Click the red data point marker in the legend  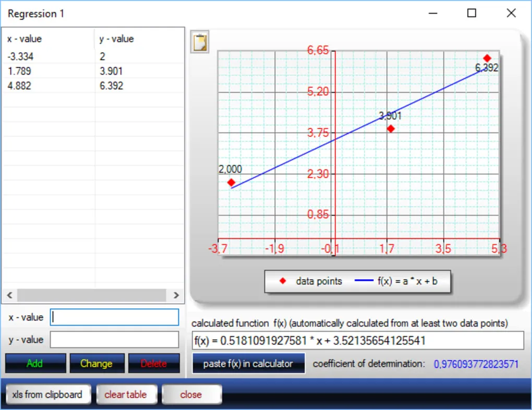click(283, 281)
